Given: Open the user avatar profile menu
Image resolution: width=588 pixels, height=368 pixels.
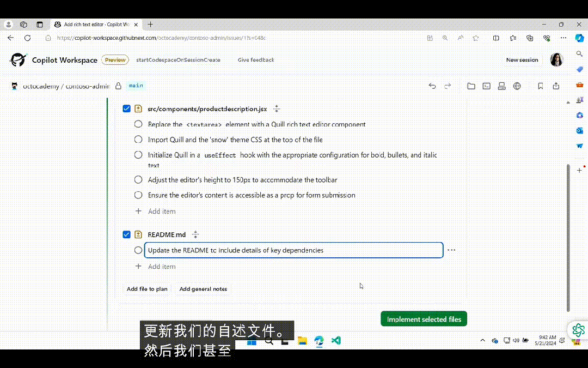Looking at the screenshot, I should 556,60.
